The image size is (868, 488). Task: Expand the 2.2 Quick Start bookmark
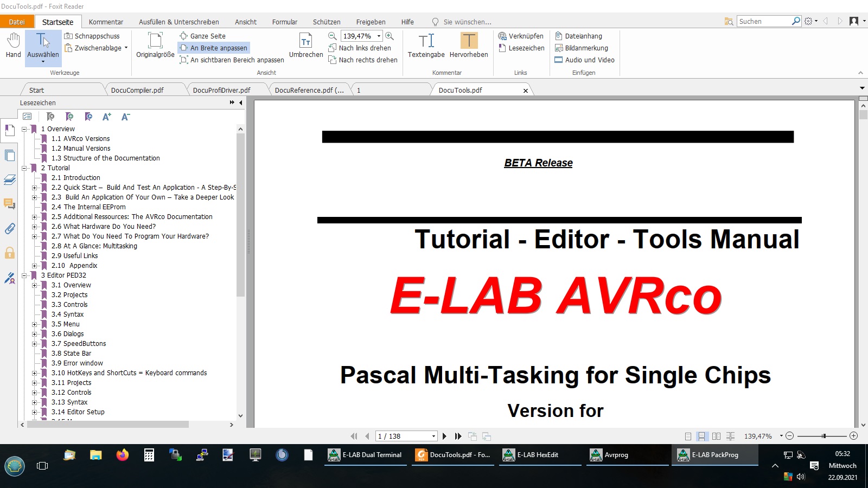point(35,188)
